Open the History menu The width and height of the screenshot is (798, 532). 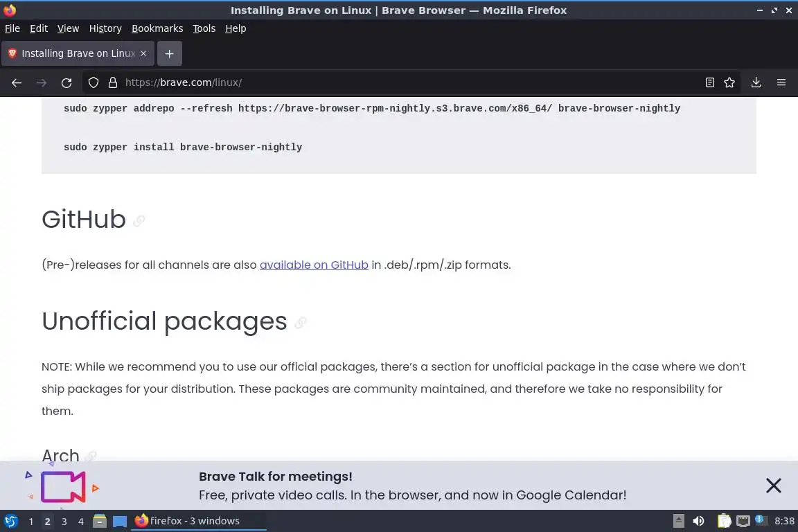tap(105, 28)
